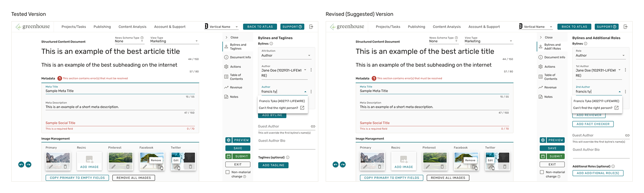
Task: Edit Primary image pencil in Revised Version
Action: pos(365,166)
